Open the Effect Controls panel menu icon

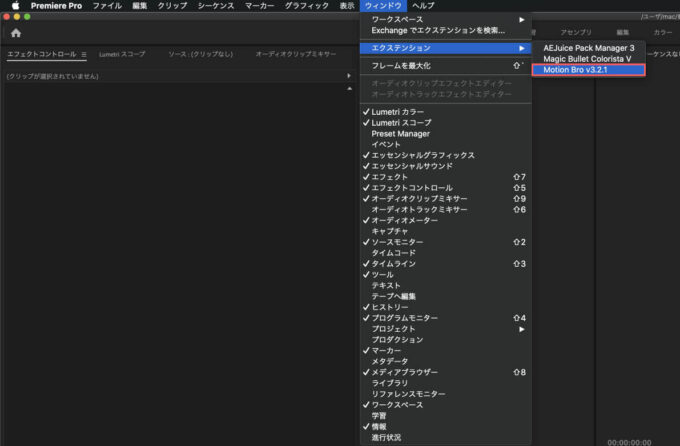(x=84, y=54)
